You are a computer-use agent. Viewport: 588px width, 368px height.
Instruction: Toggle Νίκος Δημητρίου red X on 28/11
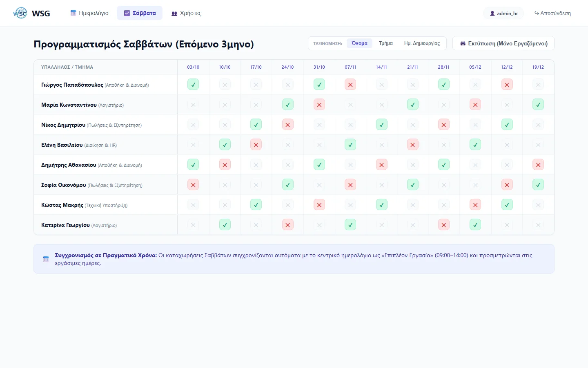click(x=444, y=125)
